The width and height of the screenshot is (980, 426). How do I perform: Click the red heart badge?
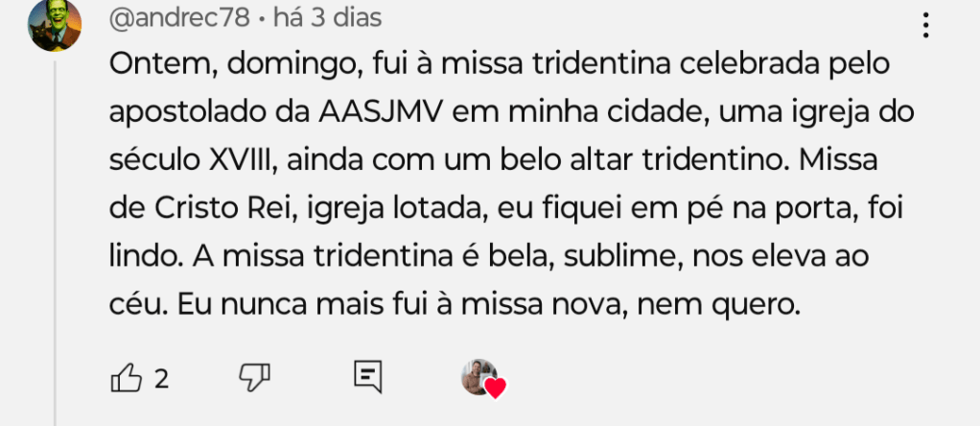pyautogui.click(x=495, y=389)
